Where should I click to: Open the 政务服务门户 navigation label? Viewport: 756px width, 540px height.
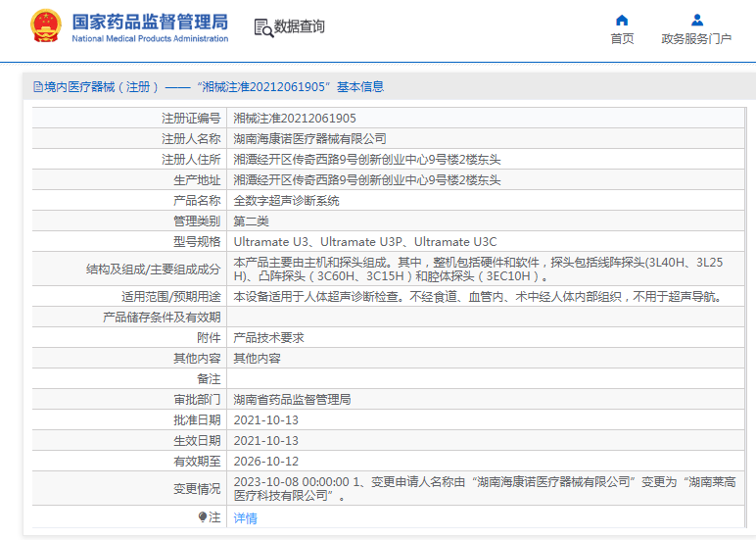point(696,39)
